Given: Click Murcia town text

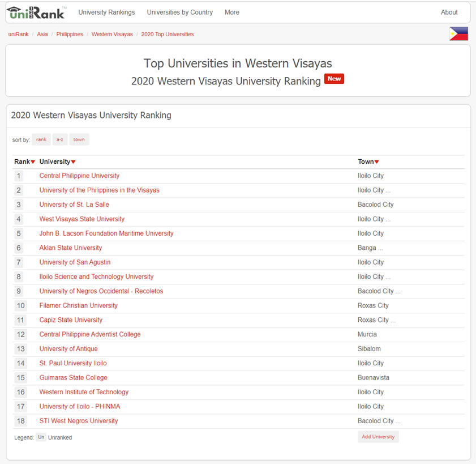Looking at the screenshot, I should (x=367, y=335).
